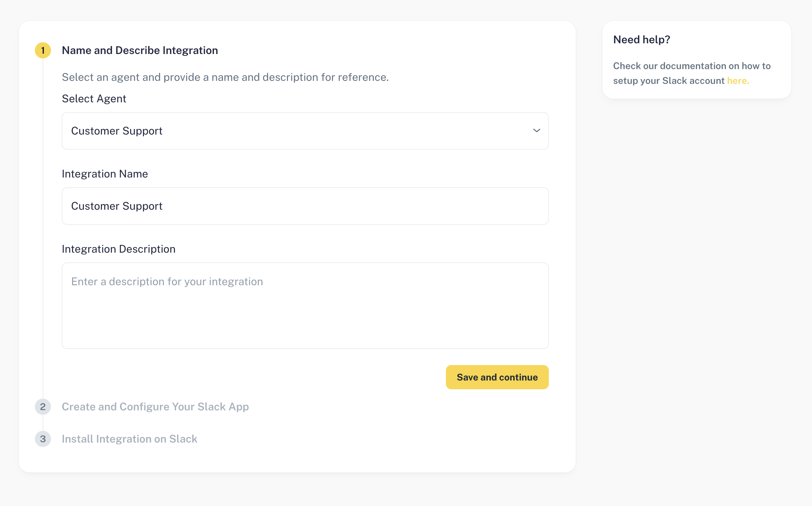
Task: Expand Create and Configure Your Slack App step
Action: point(155,407)
